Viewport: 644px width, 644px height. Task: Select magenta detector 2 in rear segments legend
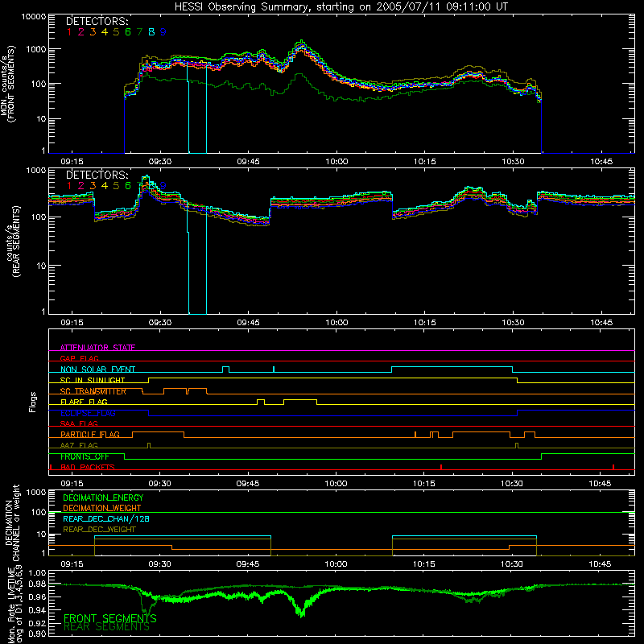[x=81, y=186]
